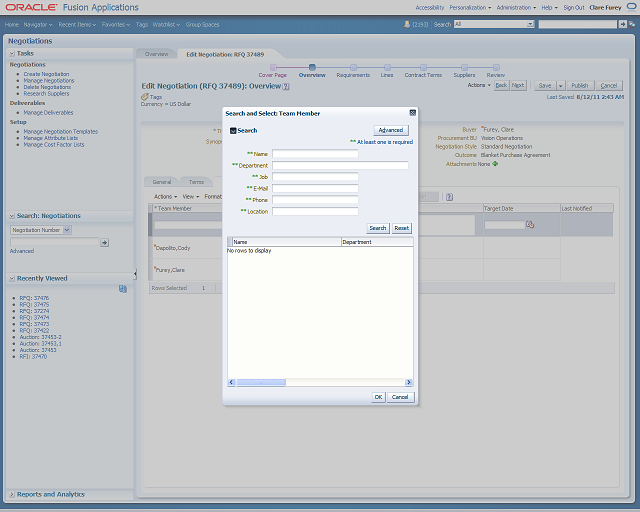The width and height of the screenshot is (640, 512).
Task: Open the View menu in team table
Action: point(191,197)
